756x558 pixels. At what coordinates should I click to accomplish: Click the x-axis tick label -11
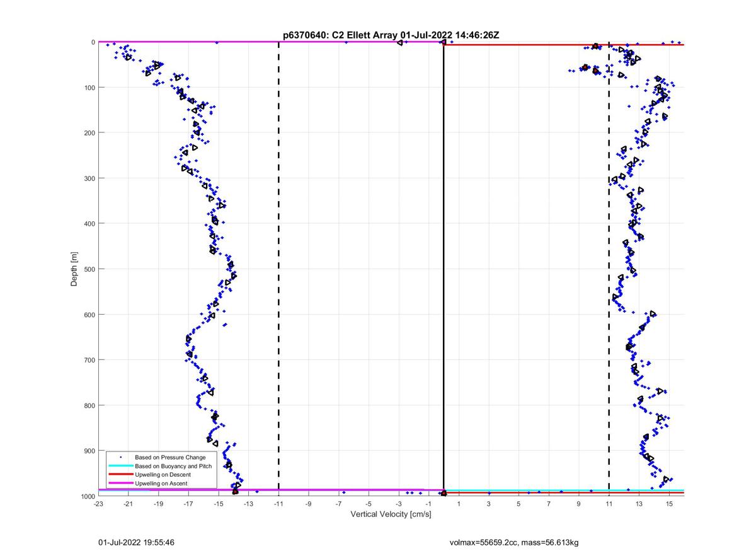click(x=278, y=504)
